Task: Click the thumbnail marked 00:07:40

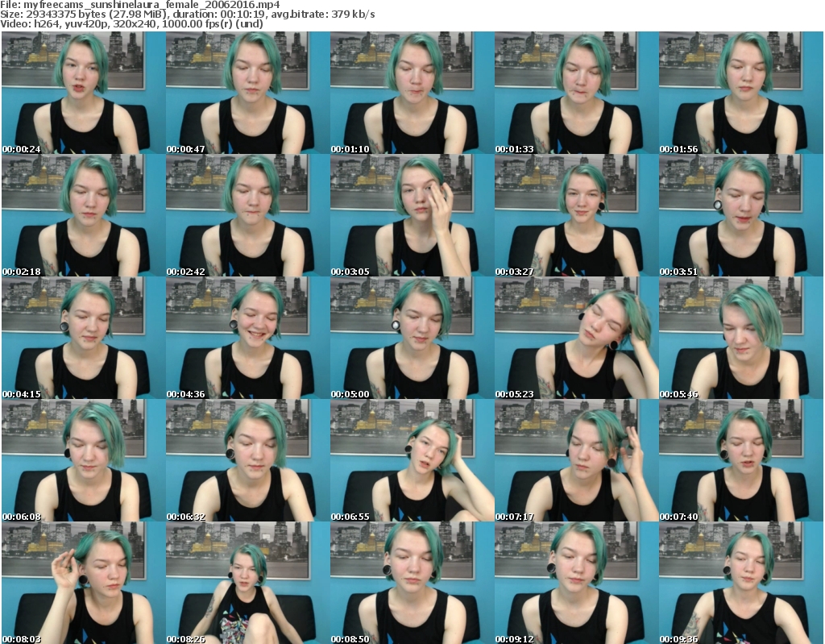Action: (741, 460)
